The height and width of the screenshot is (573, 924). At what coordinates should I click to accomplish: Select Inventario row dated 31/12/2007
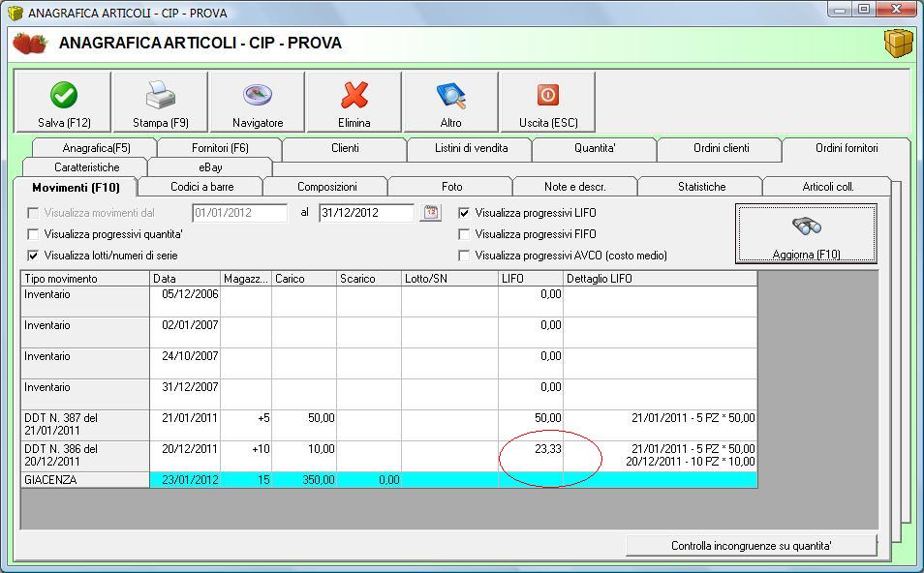[x=389, y=395]
